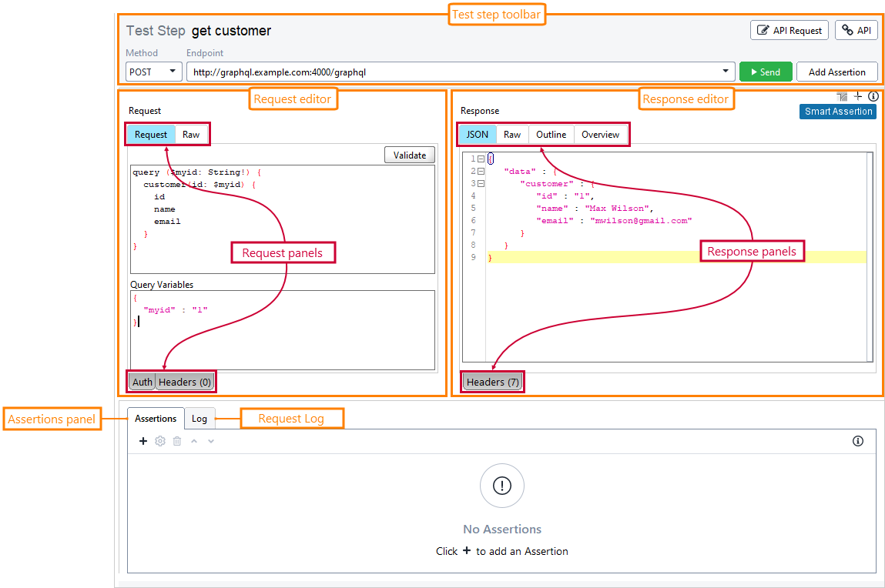The image size is (885, 588).
Task: Open the response Headers (7) panel
Action: 493,382
